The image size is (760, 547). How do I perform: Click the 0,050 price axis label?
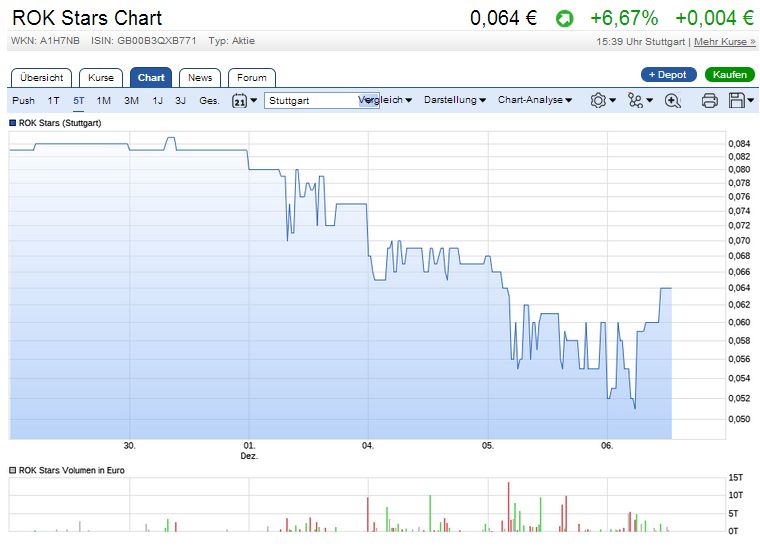coord(739,419)
